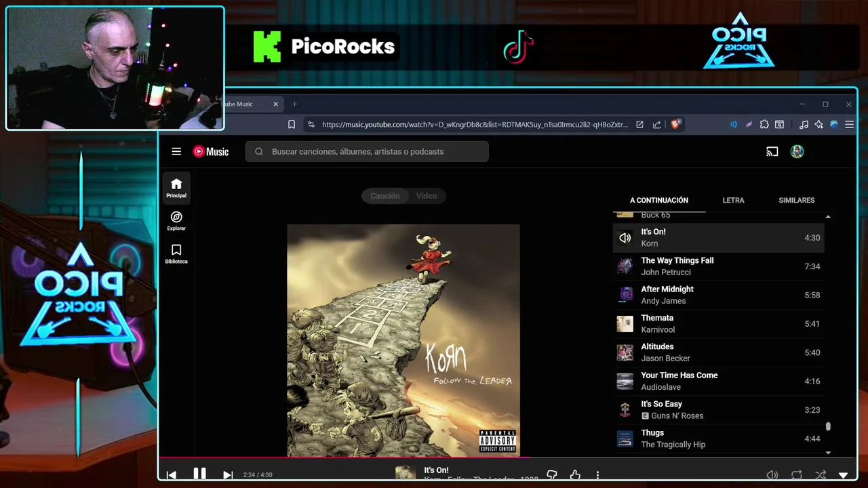Click the player bar album thumbnail
Viewport: 868px width, 488px height.
(x=406, y=473)
